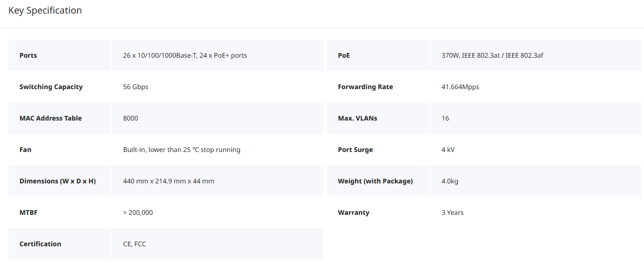The image size is (644, 273).
Task: Click the Weight (with Package) label
Action: [x=375, y=181]
